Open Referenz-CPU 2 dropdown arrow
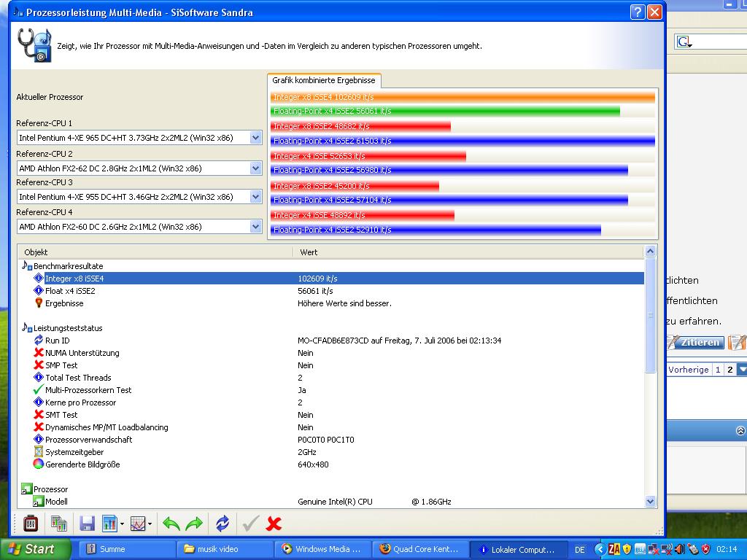 click(x=256, y=168)
